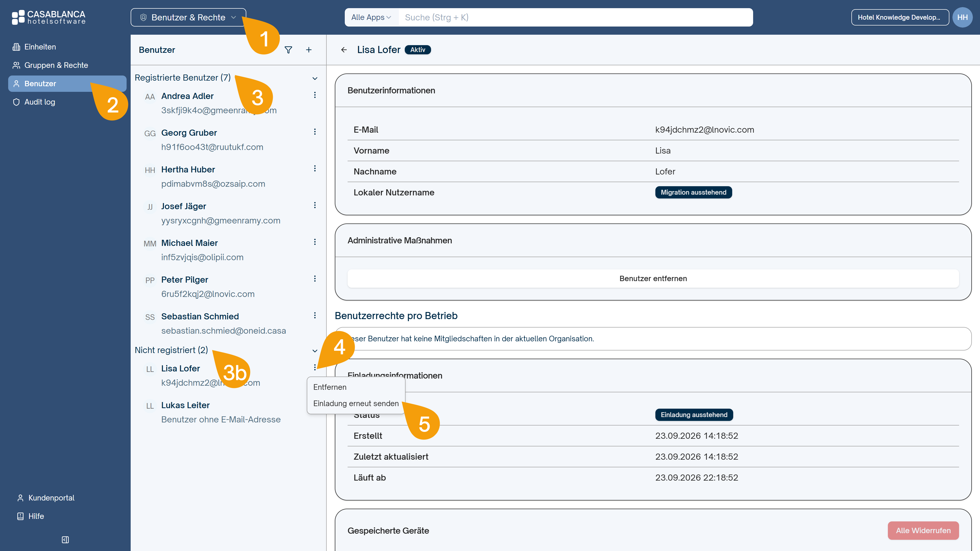Go back using the arrow beside Lisa Lofer

click(x=344, y=50)
